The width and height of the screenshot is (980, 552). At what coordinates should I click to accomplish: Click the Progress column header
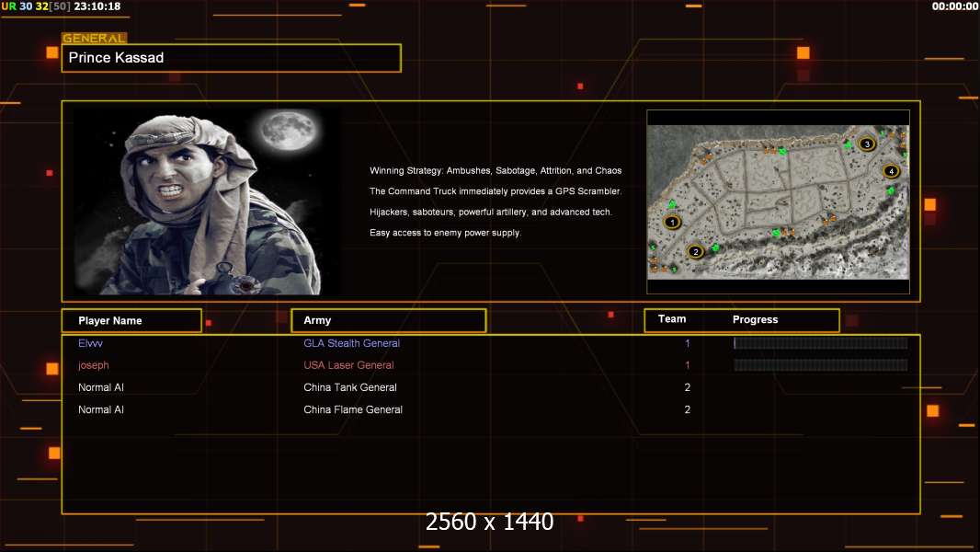pos(755,319)
